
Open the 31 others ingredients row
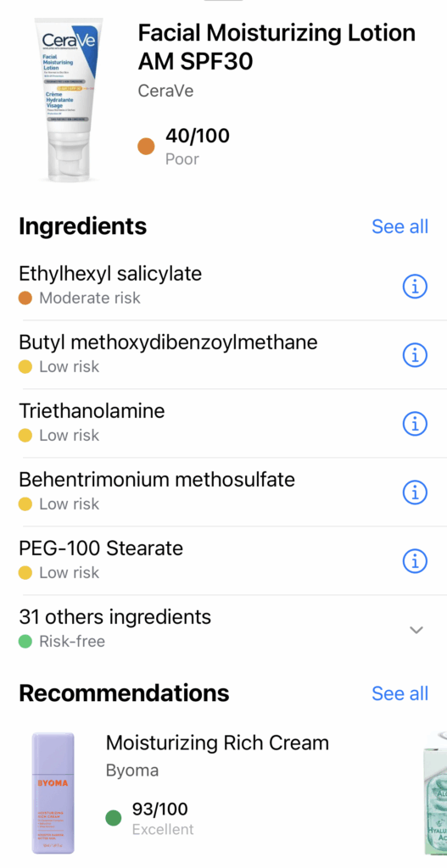coord(223,630)
